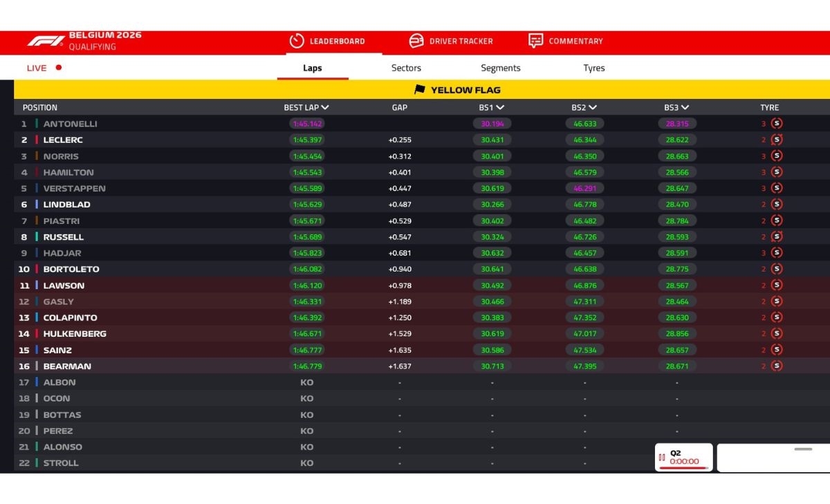Expand the BS1 column chevron

[x=500, y=108]
